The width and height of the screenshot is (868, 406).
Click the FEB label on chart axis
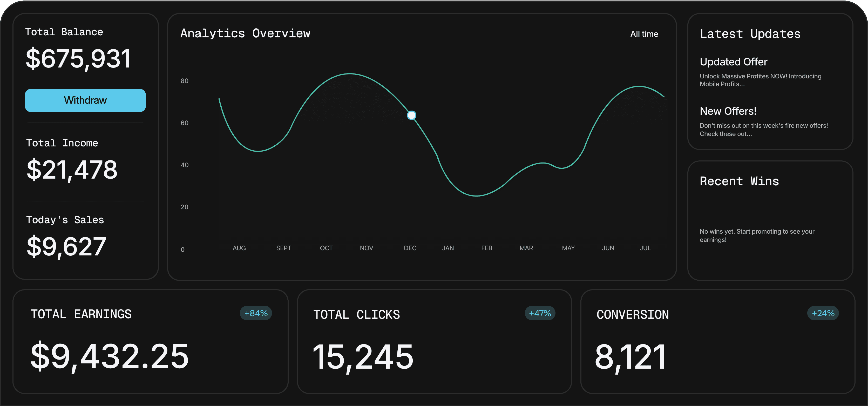click(487, 248)
